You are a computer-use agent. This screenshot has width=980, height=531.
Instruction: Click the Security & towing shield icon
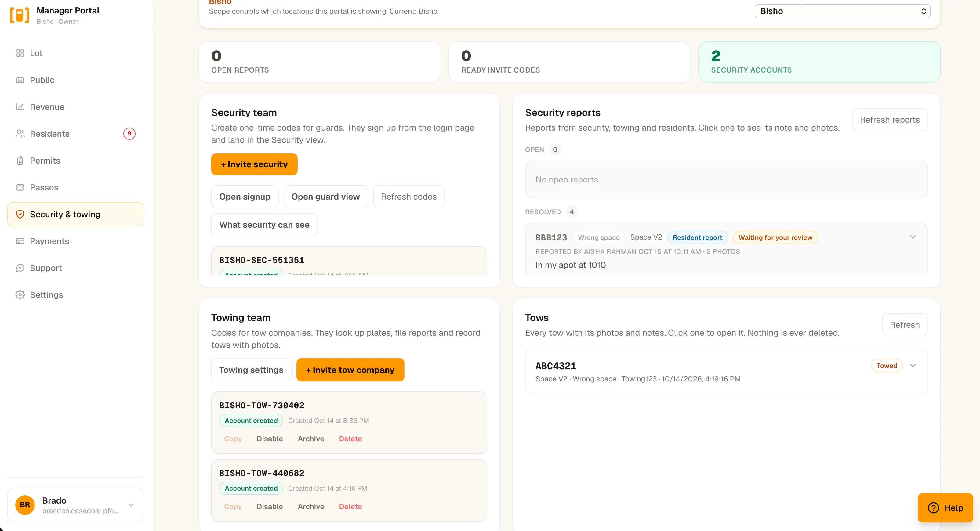[x=20, y=214]
